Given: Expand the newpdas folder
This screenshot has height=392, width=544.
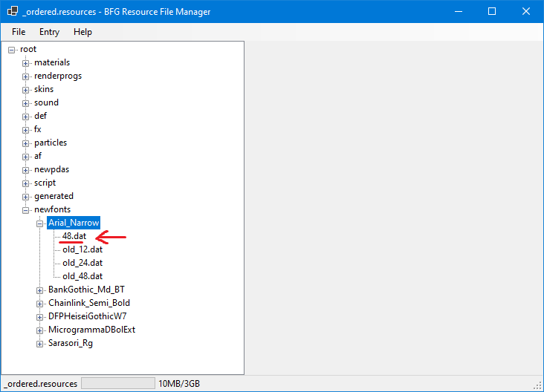Looking at the screenshot, I should [26, 170].
